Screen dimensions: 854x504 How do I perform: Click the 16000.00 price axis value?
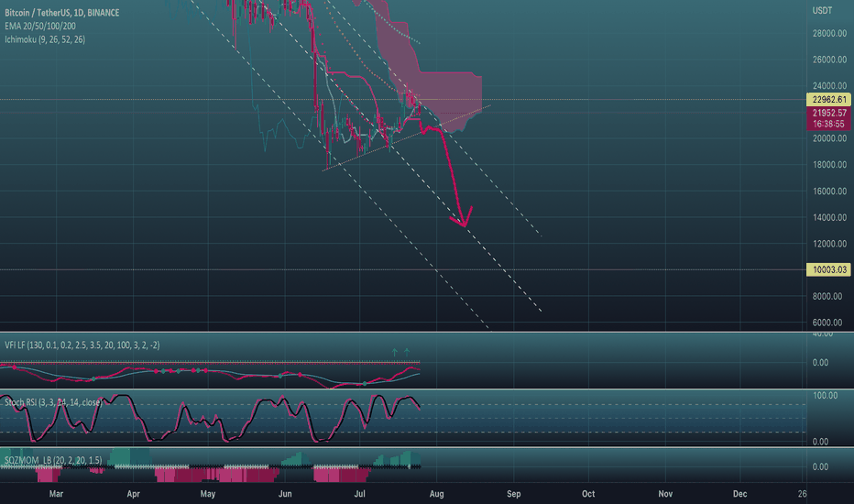click(x=829, y=192)
